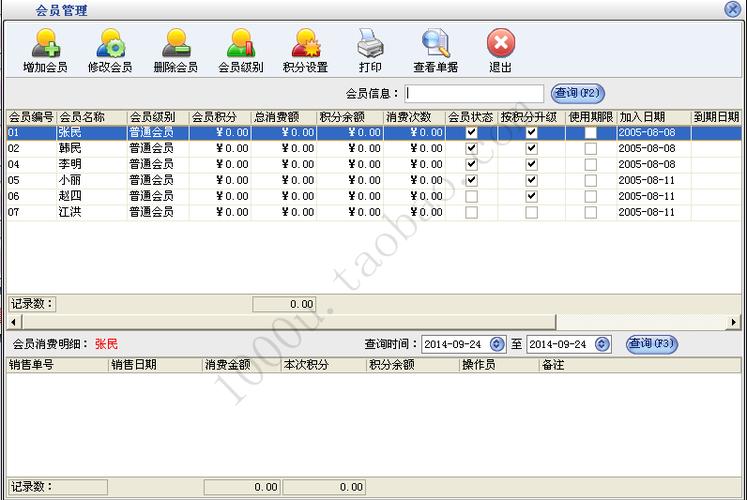Click the horizontal scrollbar left arrow

[13, 322]
